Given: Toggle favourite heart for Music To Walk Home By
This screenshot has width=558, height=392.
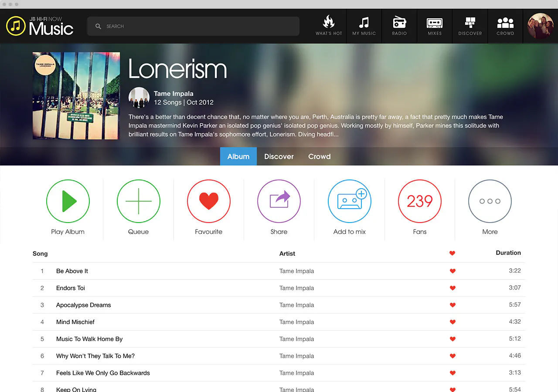Looking at the screenshot, I should click(x=453, y=339).
